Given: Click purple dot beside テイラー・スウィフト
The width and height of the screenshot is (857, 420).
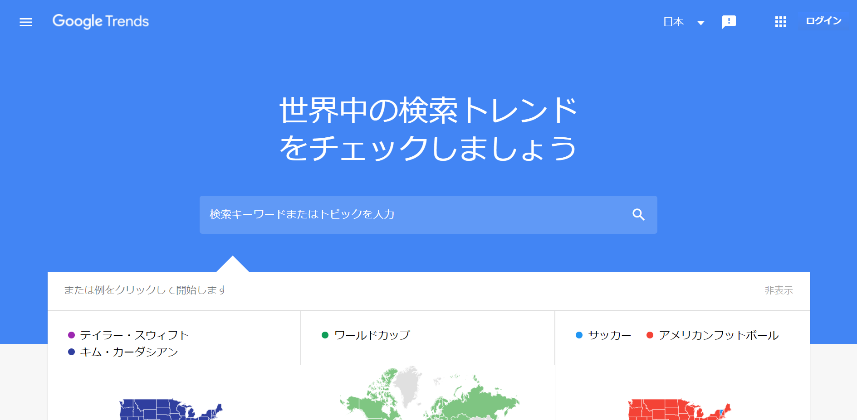Looking at the screenshot, I should [x=71, y=335].
